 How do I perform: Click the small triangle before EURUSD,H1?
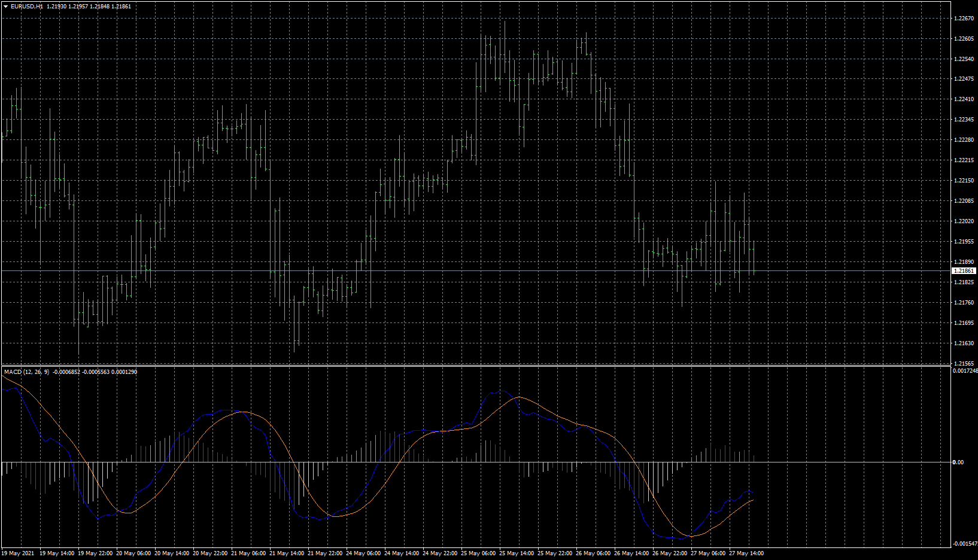(5, 6)
